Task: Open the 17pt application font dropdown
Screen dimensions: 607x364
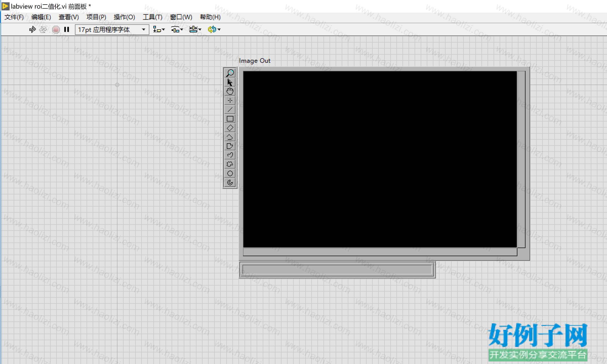Action: click(112, 30)
